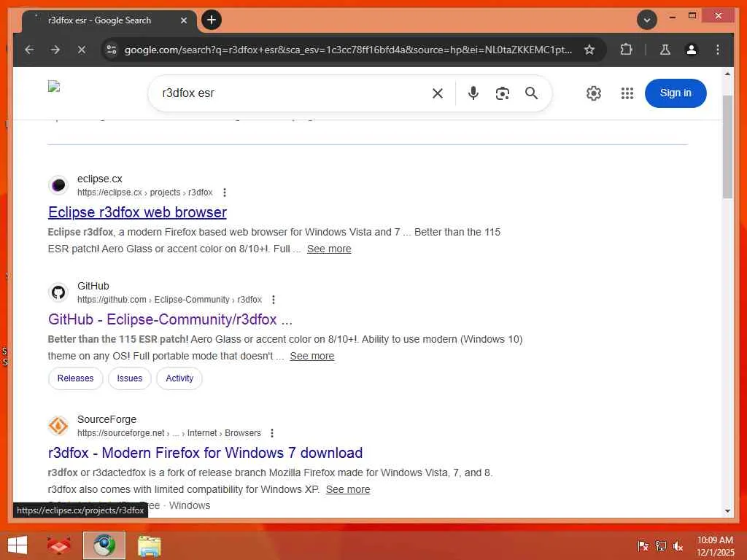This screenshot has width=747, height=560.
Task: Open r3dfox Modern Firefox SourceForge result
Action: point(205,453)
